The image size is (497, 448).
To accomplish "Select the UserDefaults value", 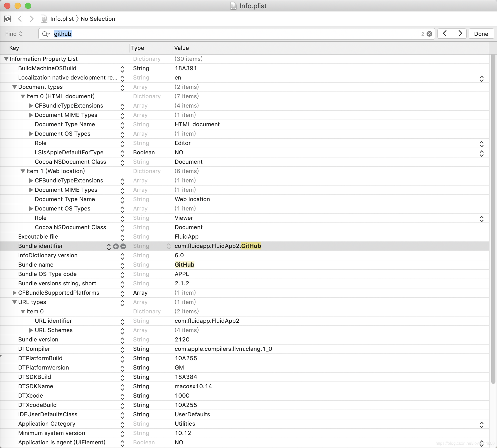I will point(192,414).
